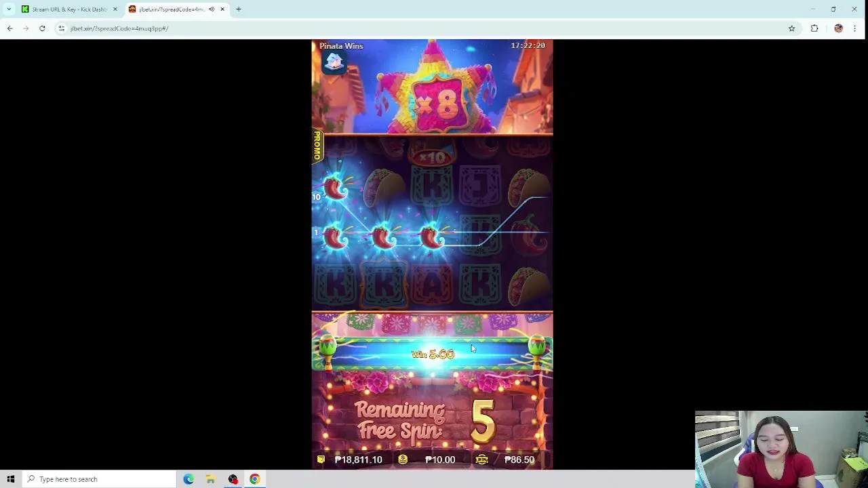Go forward to the next page
Screen dimensions: 868x488
pyautogui.click(x=26, y=28)
